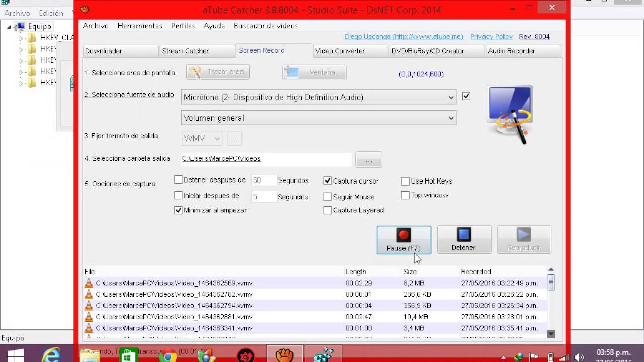This screenshot has width=644, height=362.
Task: Switch to the Video Converter tab
Action: tap(351, 51)
